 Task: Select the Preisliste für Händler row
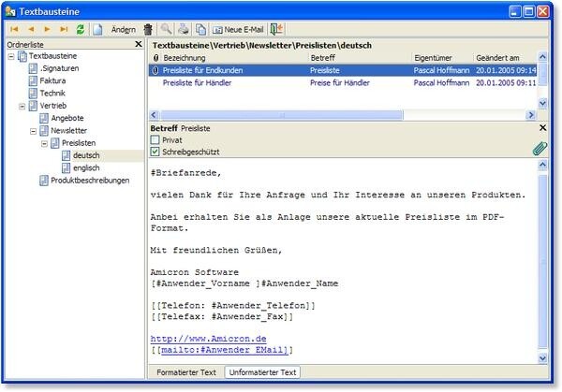click(x=198, y=83)
